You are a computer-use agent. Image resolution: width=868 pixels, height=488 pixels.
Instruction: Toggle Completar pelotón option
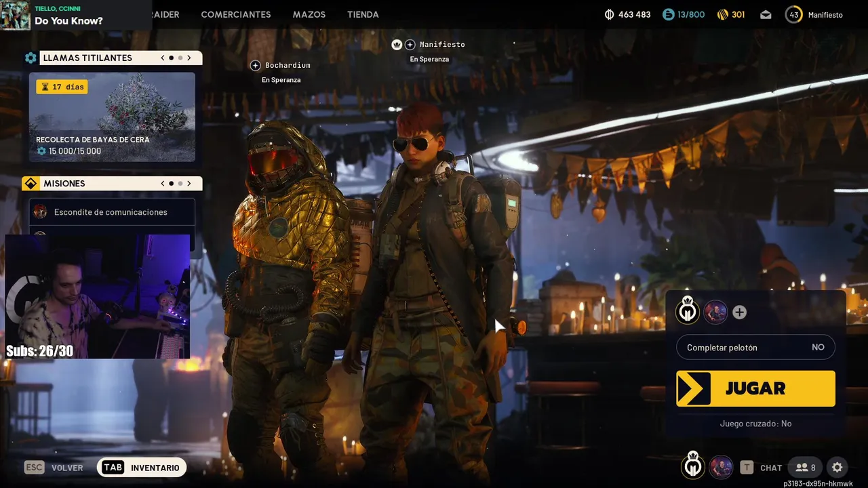tap(755, 347)
